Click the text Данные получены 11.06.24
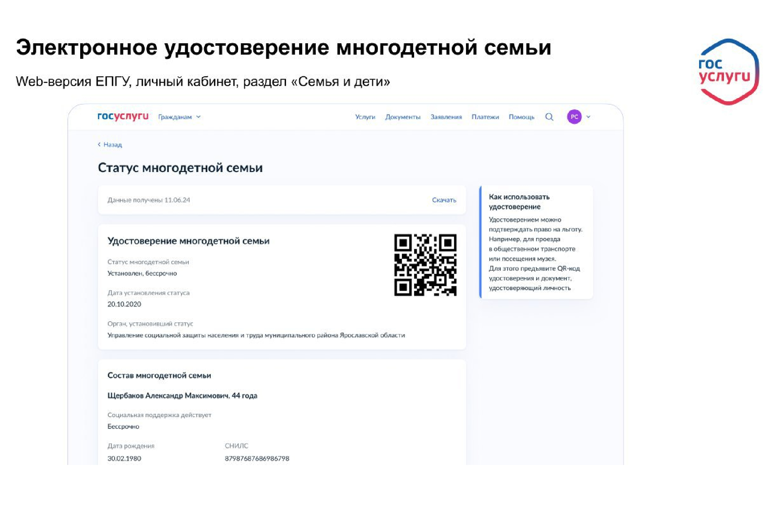The width and height of the screenshot is (769, 532). [149, 200]
